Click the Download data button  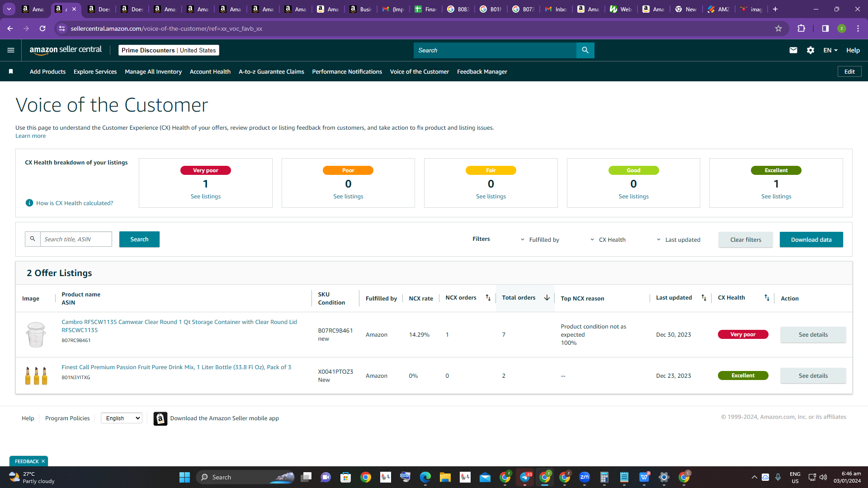pyautogui.click(x=811, y=240)
